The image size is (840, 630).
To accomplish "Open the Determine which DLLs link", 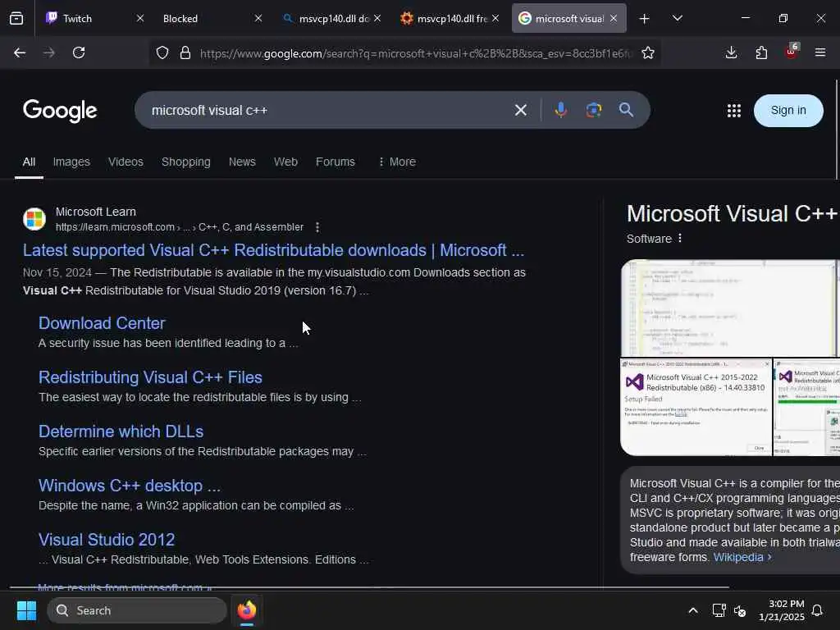I will (121, 431).
